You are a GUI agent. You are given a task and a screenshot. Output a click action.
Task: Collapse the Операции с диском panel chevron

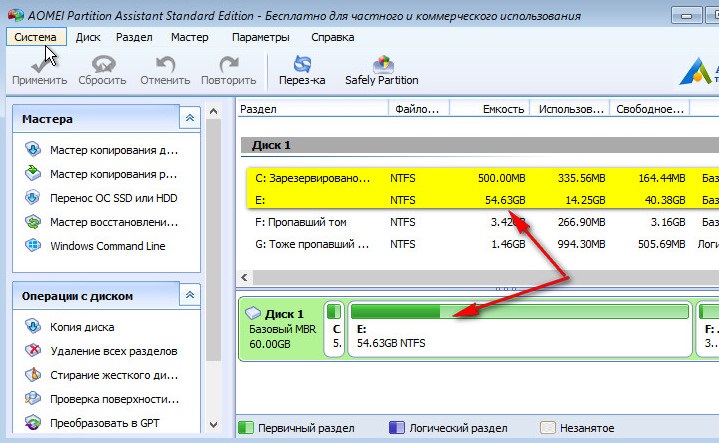190,295
